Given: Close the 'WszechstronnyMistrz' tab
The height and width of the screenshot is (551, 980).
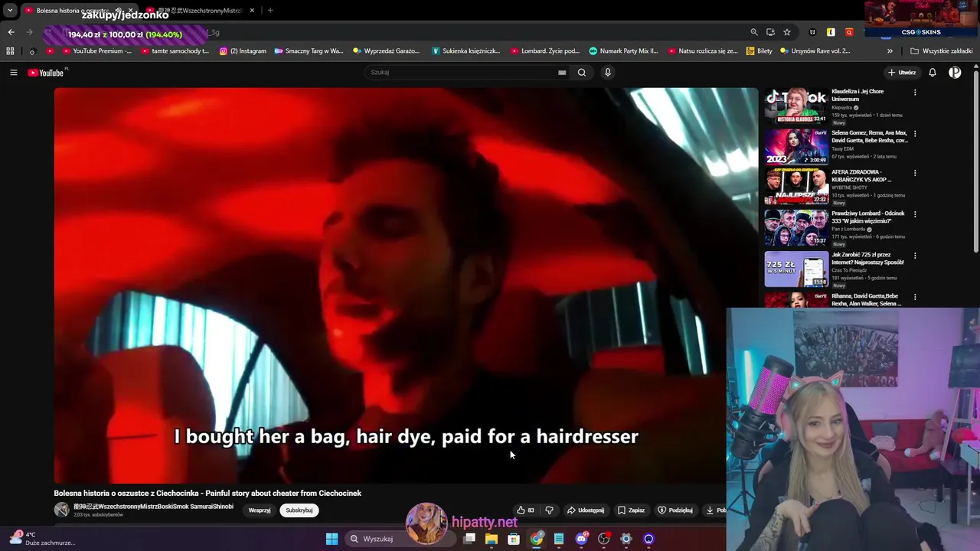Looking at the screenshot, I should (251, 11).
